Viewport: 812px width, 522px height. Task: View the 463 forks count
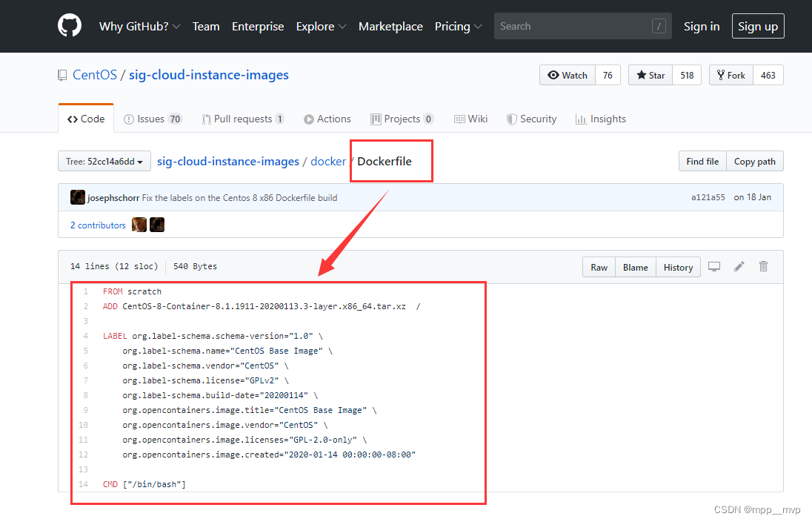tap(768, 75)
